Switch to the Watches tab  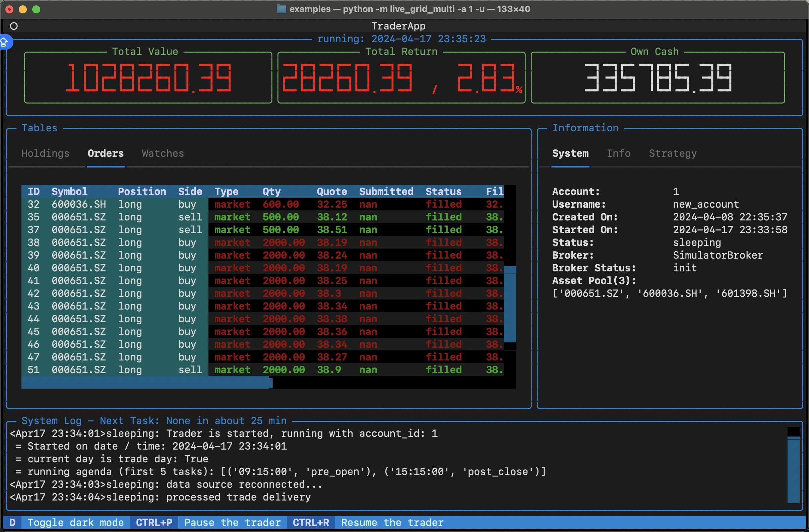pos(163,153)
